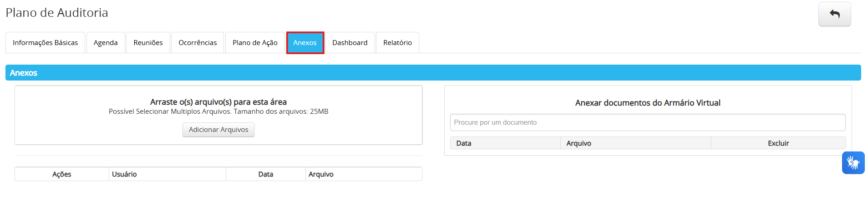Switch to the Agenda tab

pos(106,43)
